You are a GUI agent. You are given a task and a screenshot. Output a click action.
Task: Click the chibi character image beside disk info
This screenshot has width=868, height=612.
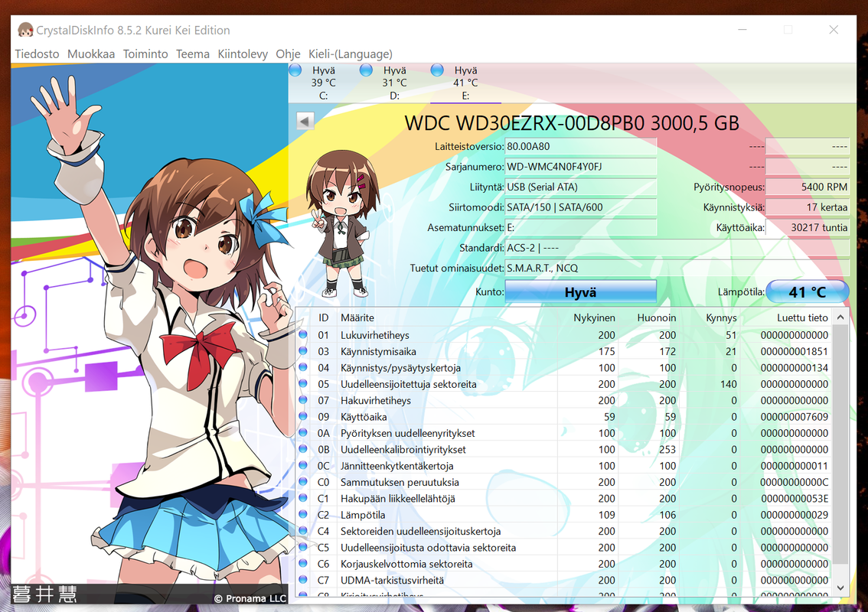click(343, 223)
